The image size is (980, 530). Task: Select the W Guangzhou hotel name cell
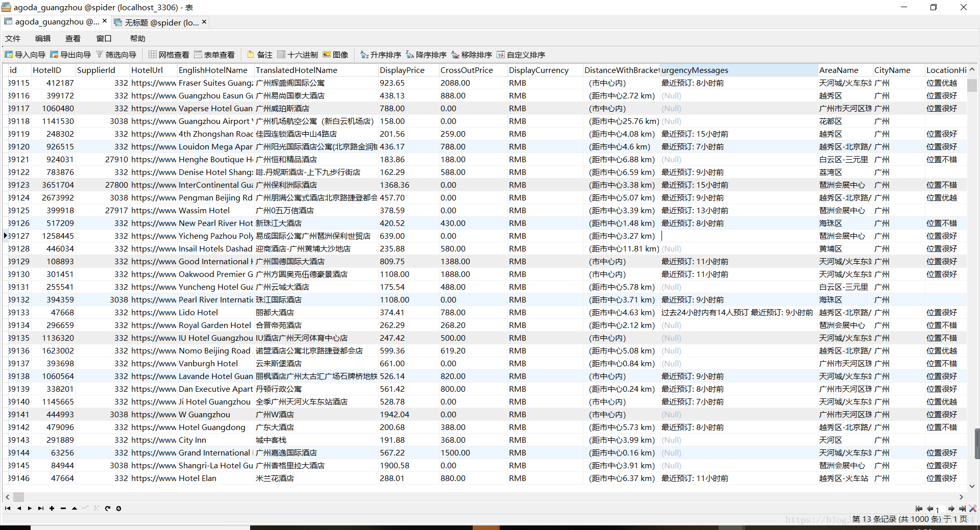pyautogui.click(x=215, y=414)
